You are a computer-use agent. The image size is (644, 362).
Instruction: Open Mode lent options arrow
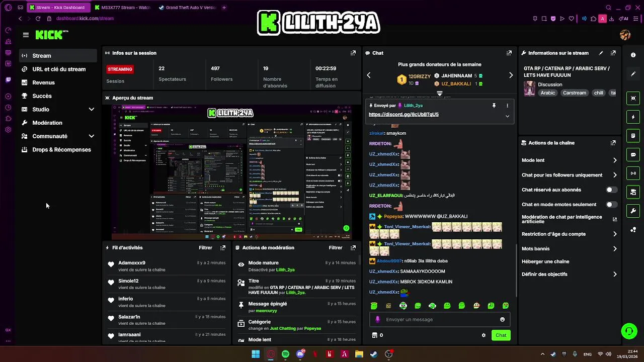click(x=615, y=160)
